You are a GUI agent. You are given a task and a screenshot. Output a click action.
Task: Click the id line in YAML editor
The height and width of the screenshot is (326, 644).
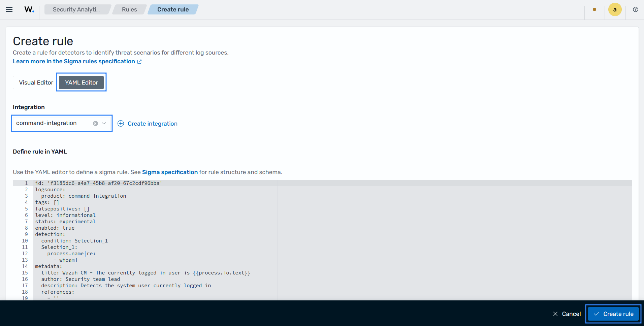[x=99, y=183]
